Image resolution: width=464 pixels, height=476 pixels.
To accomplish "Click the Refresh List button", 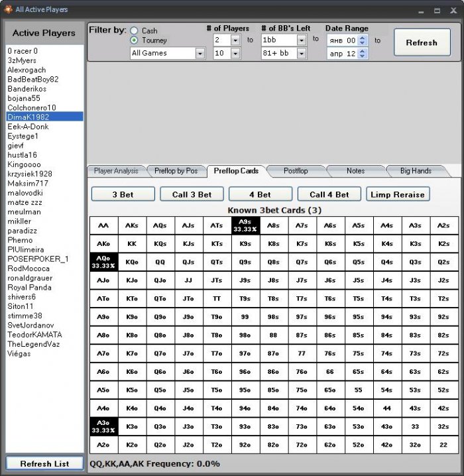I will [44, 463].
